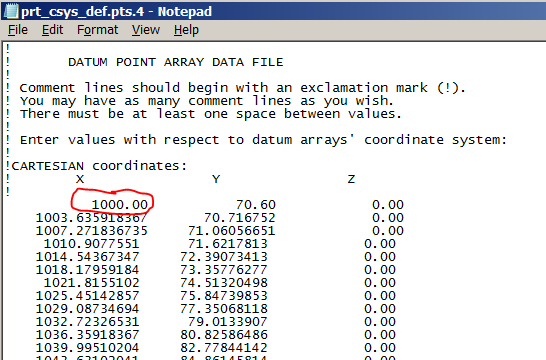This screenshot has height=360, width=546.
Task: Click the Z value 0.00 in the 1018.17959184 row
Action: pos(380,270)
